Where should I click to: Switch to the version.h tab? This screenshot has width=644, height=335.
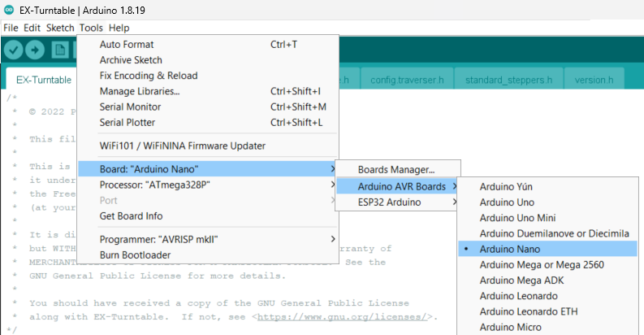595,80
